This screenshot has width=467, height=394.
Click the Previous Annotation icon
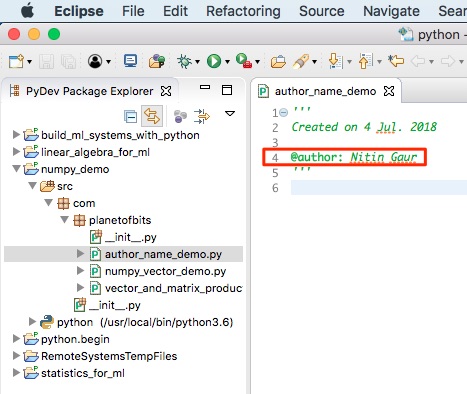tap(365, 61)
